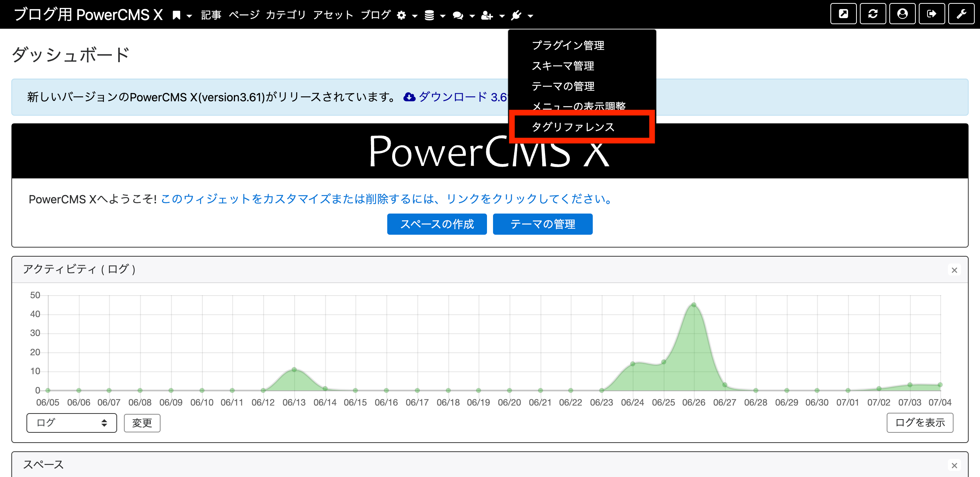The width and height of the screenshot is (980, 477).
Task: Click the 変更 button
Action: [142, 423]
